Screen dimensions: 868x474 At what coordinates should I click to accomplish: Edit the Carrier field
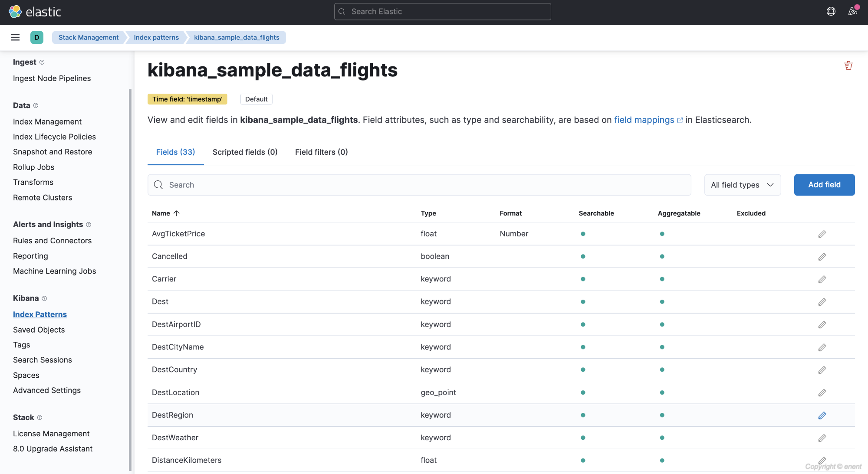pos(822,279)
